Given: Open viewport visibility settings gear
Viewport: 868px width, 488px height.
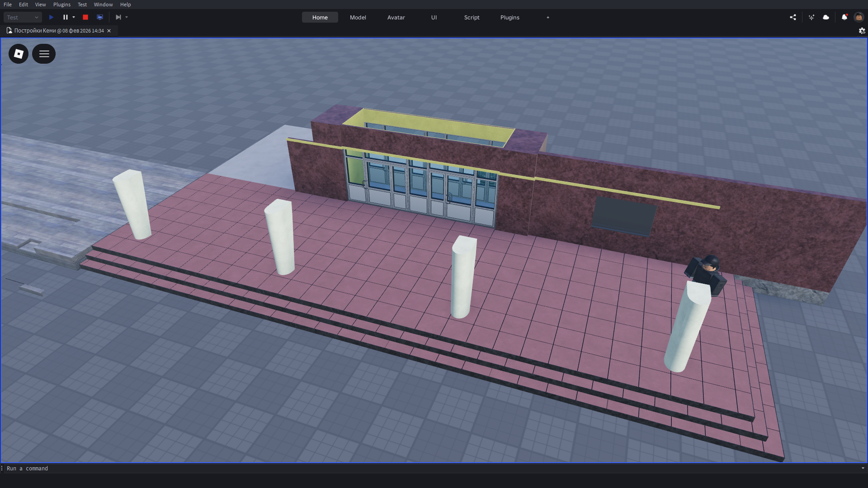Looking at the screenshot, I should [x=862, y=31].
